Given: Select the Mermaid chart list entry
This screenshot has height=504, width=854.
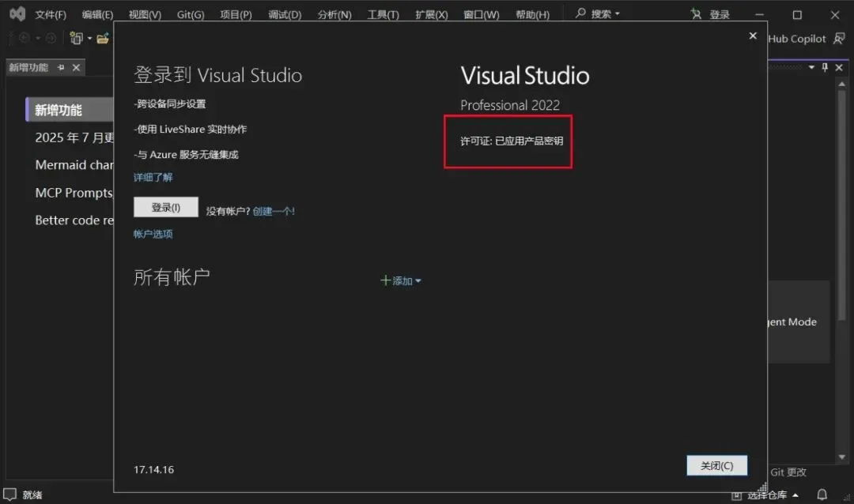Looking at the screenshot, I should 74,165.
